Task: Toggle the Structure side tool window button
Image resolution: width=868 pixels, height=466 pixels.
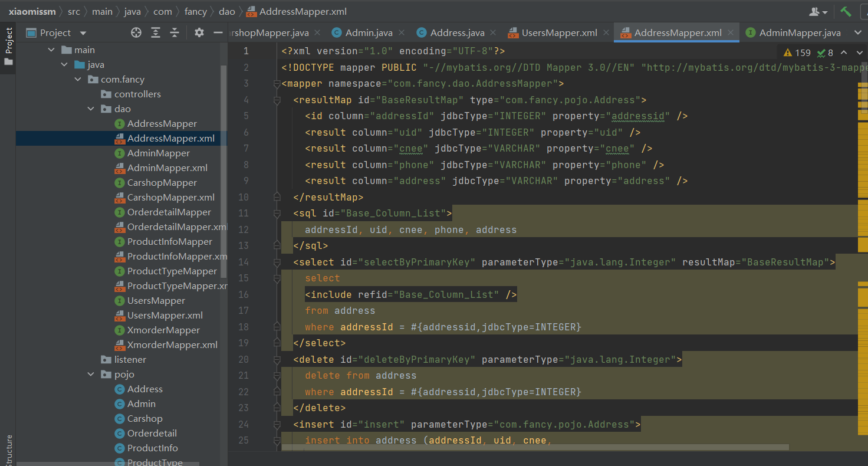Action: 8,451
